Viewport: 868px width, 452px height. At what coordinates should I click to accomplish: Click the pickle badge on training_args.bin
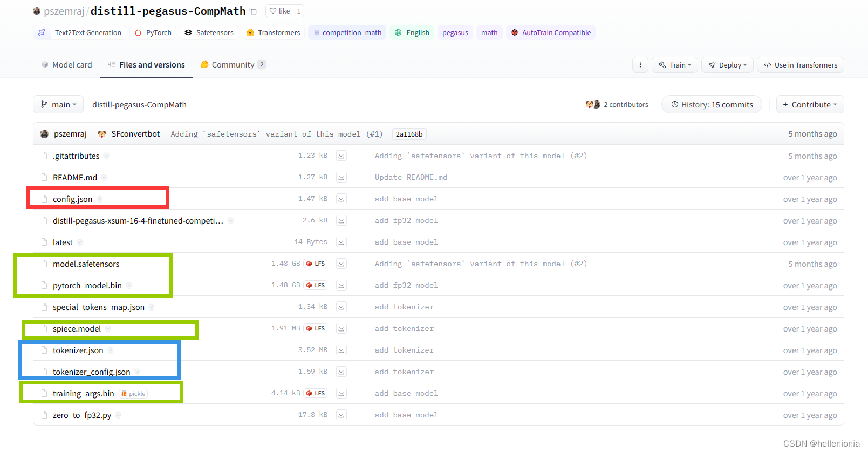[133, 394]
